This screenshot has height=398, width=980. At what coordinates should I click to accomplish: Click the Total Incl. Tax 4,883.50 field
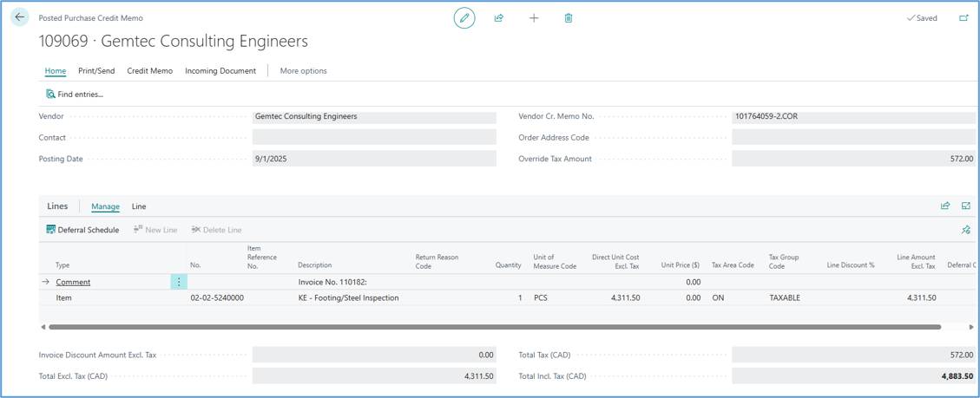[853, 376]
